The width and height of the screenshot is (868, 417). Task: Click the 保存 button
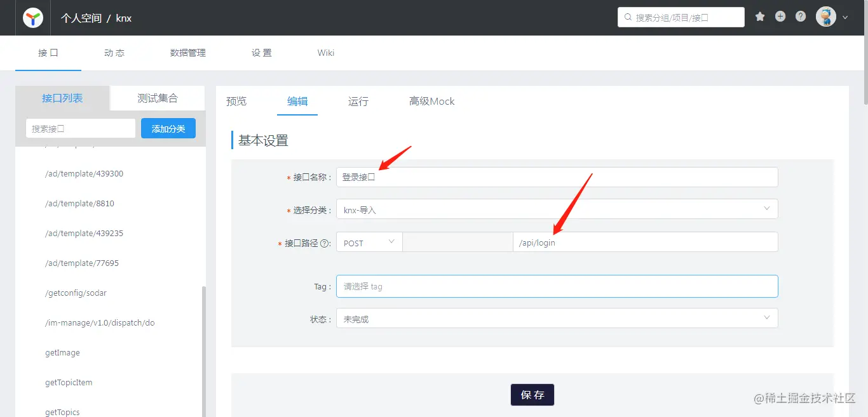[x=532, y=395]
